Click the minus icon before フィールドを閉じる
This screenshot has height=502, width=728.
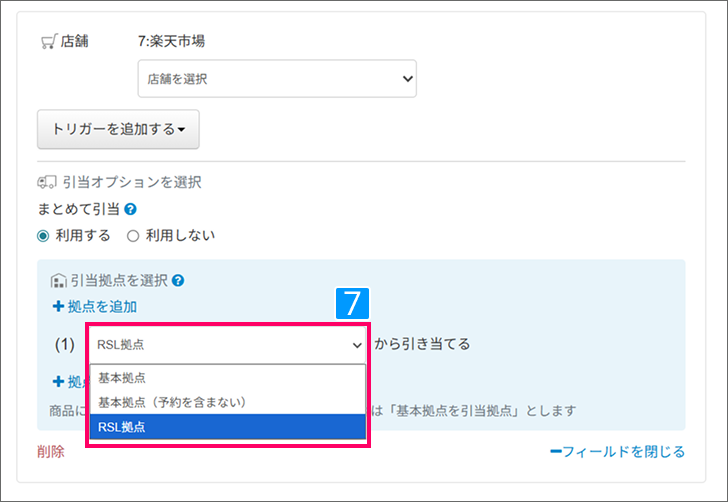(555, 452)
